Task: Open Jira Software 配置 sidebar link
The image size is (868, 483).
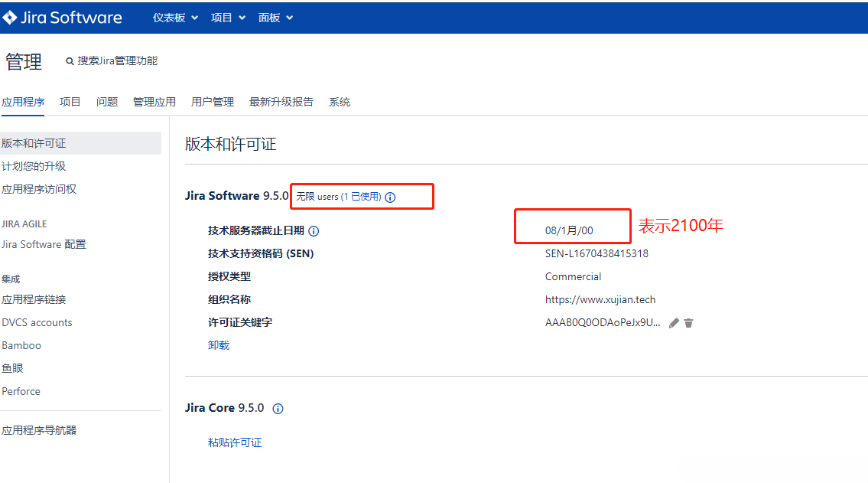Action: (x=44, y=244)
